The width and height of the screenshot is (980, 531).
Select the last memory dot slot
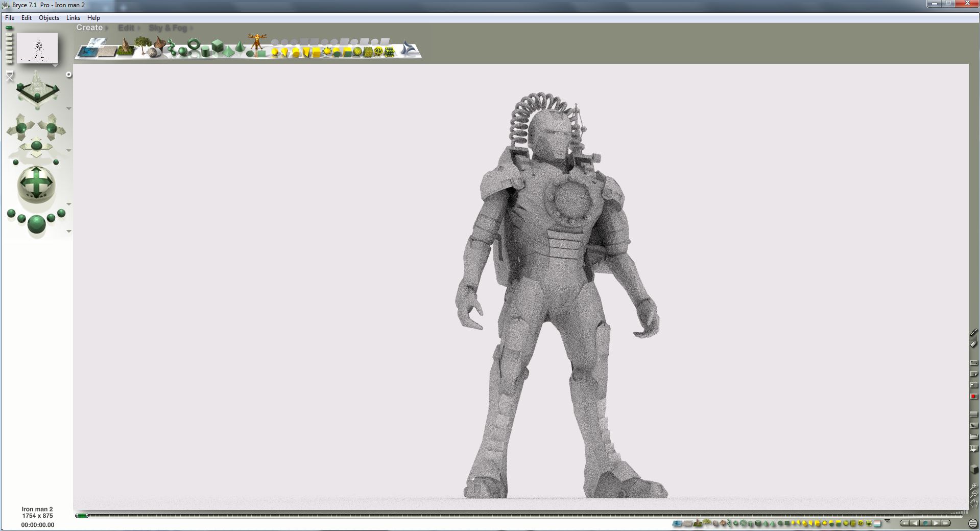pos(9,62)
